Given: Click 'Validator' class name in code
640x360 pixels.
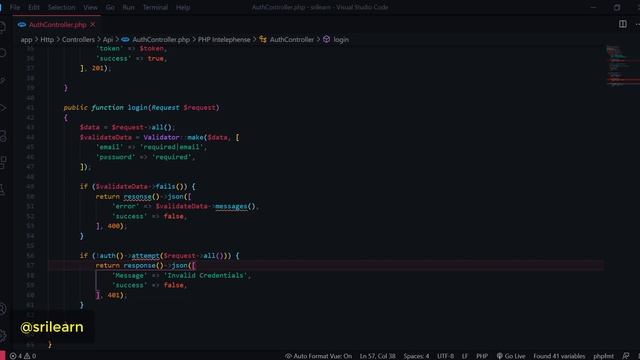Looking at the screenshot, I should pyautogui.click(x=161, y=138).
